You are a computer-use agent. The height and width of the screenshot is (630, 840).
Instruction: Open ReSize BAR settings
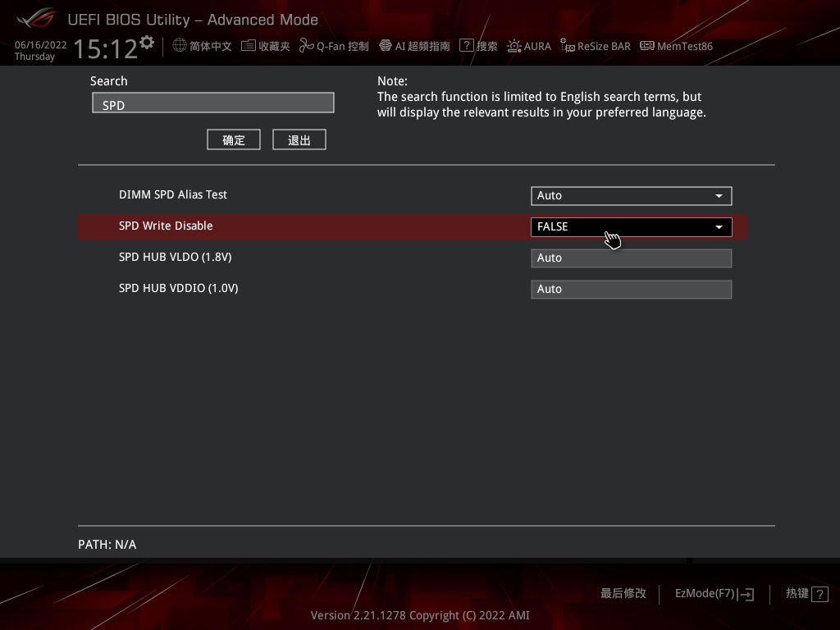pos(596,46)
